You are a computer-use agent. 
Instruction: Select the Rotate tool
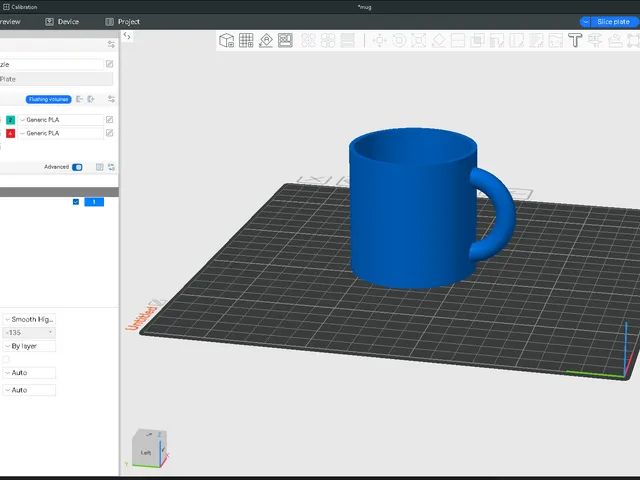[x=399, y=40]
